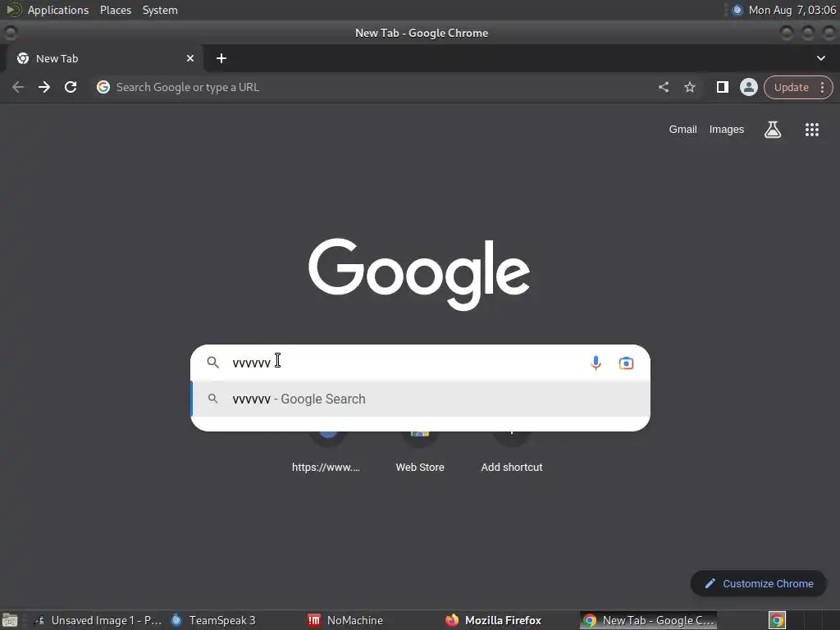Screen dimensions: 840x630
Task: Share this page icon
Action: coord(664,87)
